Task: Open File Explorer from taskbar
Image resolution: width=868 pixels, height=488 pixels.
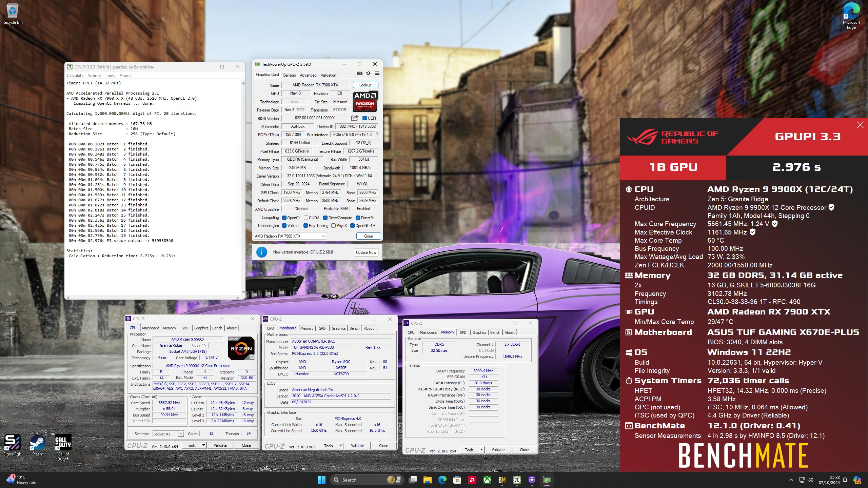Action: tap(427, 480)
